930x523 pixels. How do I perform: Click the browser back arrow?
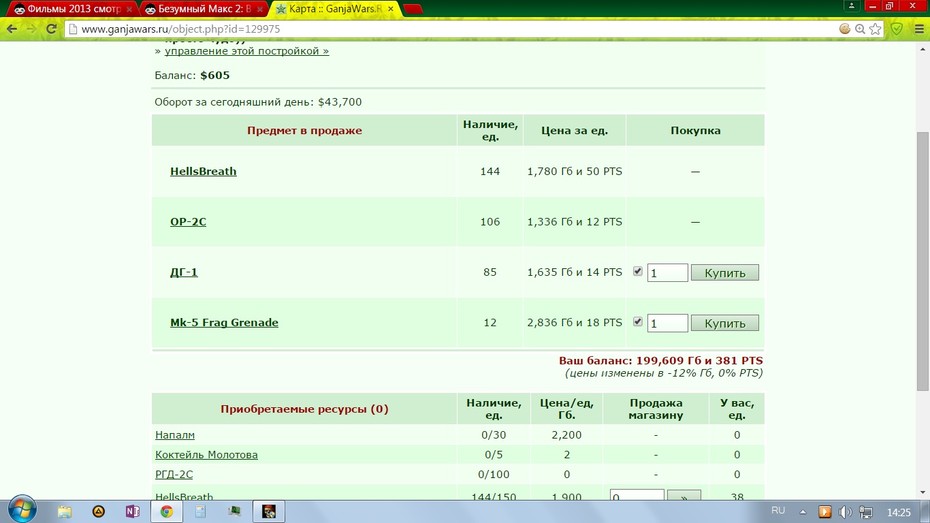pos(12,28)
